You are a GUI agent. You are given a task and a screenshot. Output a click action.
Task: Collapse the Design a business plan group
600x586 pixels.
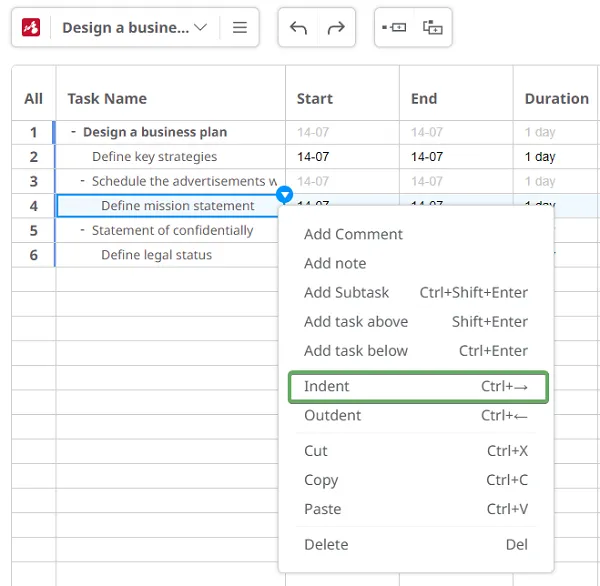click(74, 132)
